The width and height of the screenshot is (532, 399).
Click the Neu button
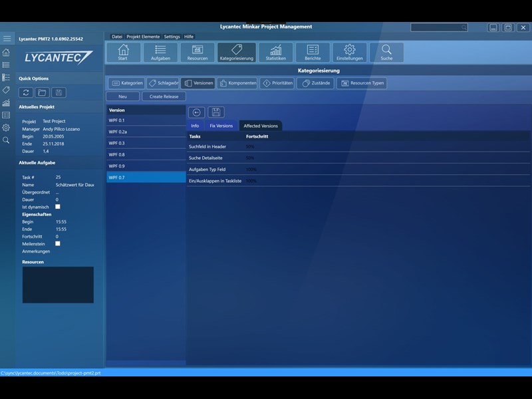tap(123, 96)
